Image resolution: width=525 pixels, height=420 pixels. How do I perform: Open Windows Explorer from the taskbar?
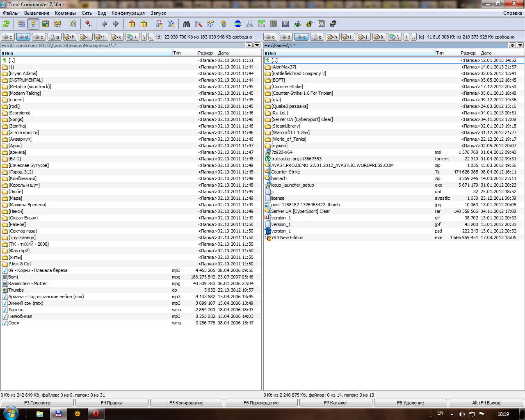pyautogui.click(x=40, y=414)
